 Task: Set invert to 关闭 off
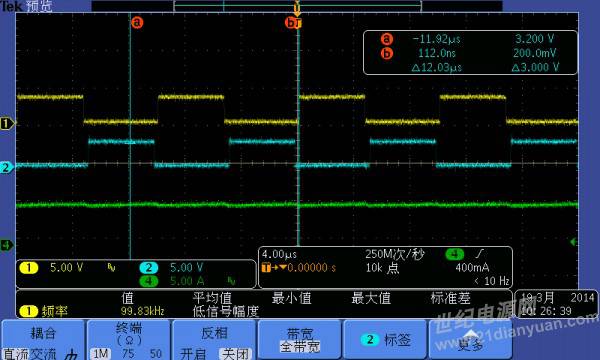[x=235, y=354]
